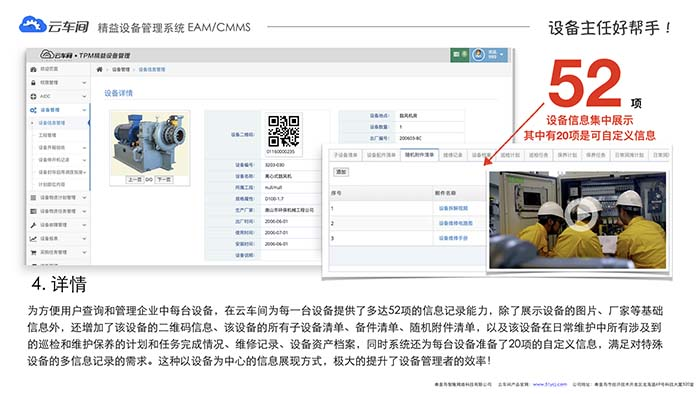The width and height of the screenshot is (700, 394).
Task: Click the line chart icon in sidebar
Action: [x=33, y=239]
